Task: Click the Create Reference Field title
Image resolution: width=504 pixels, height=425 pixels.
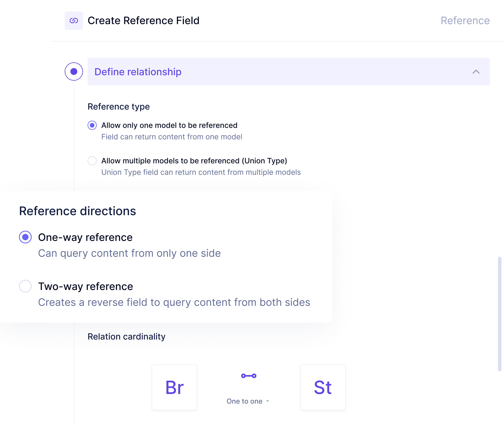Action: tap(144, 20)
